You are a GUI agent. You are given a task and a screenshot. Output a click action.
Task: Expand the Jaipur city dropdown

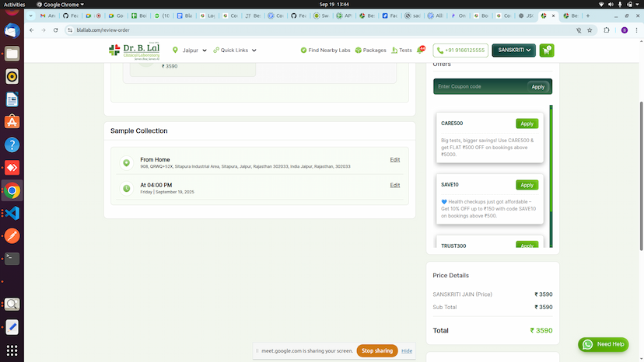(x=189, y=50)
